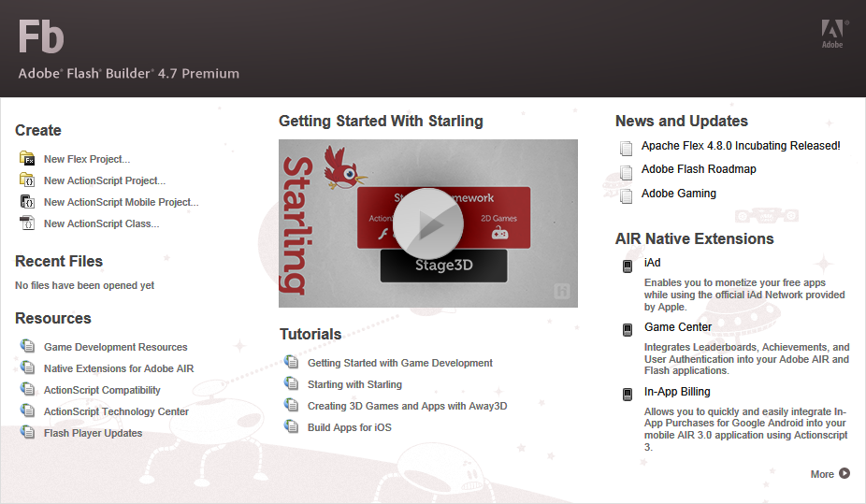Click the Flash Player Updates web icon
This screenshot has width=866, height=504.
(27, 432)
